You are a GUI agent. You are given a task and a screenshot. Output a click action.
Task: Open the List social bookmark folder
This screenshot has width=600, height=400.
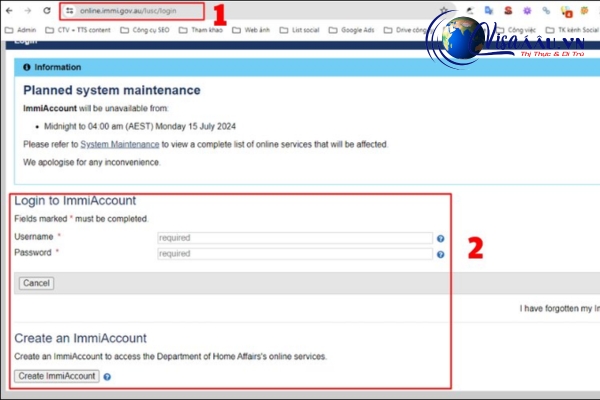[299, 30]
